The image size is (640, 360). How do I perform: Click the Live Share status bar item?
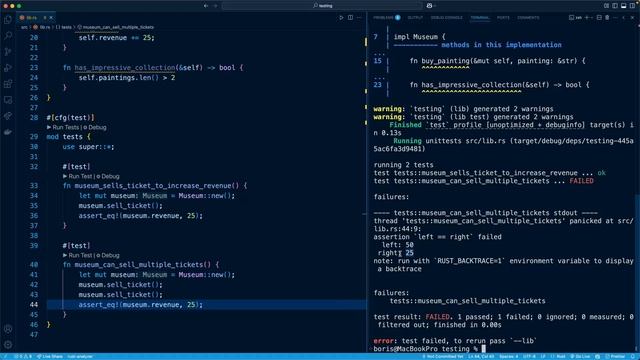tap(50, 356)
